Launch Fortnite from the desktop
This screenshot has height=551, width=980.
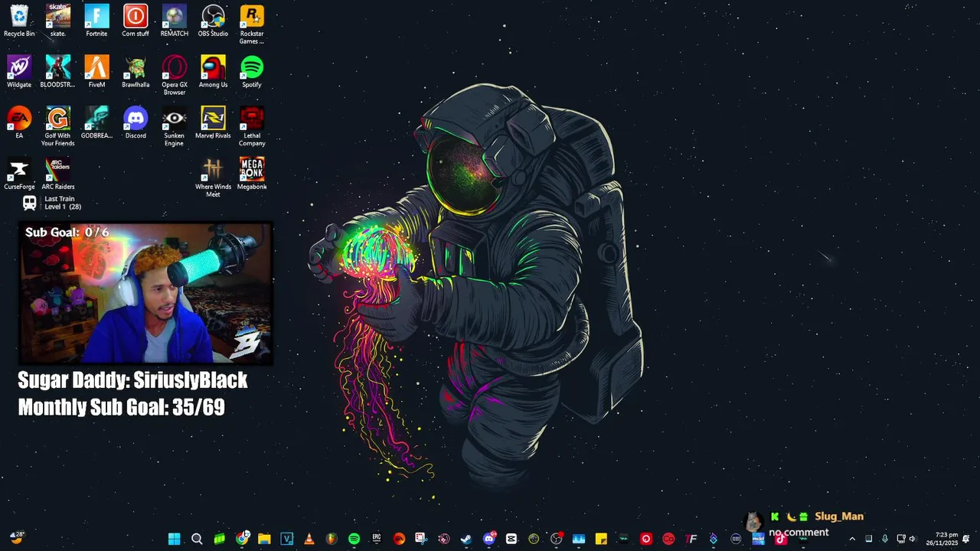tap(96, 21)
